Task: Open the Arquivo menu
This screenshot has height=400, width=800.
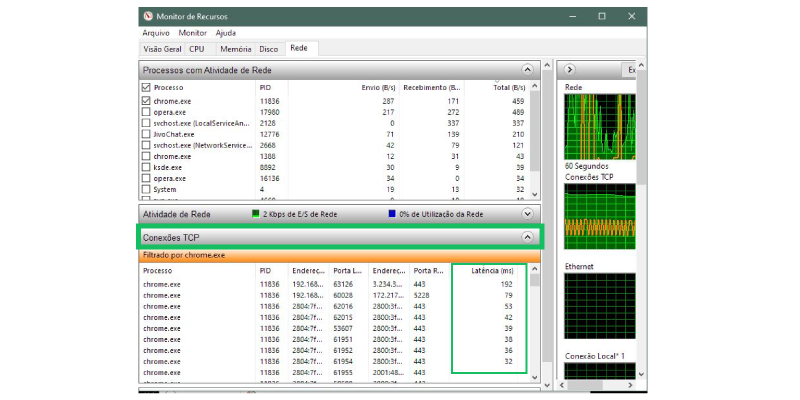Action: point(156,33)
